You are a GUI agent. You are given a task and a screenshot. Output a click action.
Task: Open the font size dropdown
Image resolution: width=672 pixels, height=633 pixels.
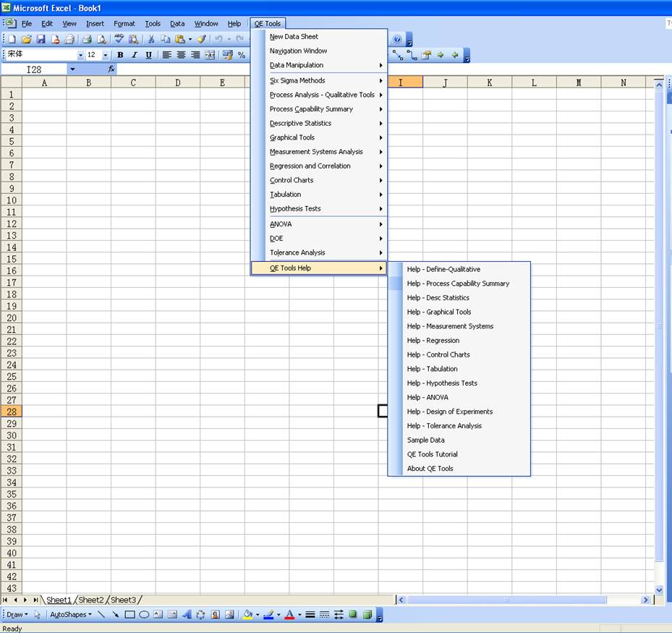[x=106, y=55]
